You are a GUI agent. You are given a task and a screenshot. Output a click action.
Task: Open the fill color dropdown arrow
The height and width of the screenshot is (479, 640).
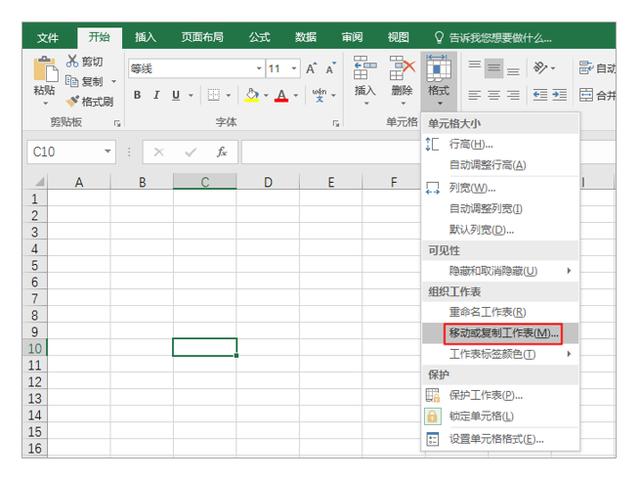coord(266,95)
